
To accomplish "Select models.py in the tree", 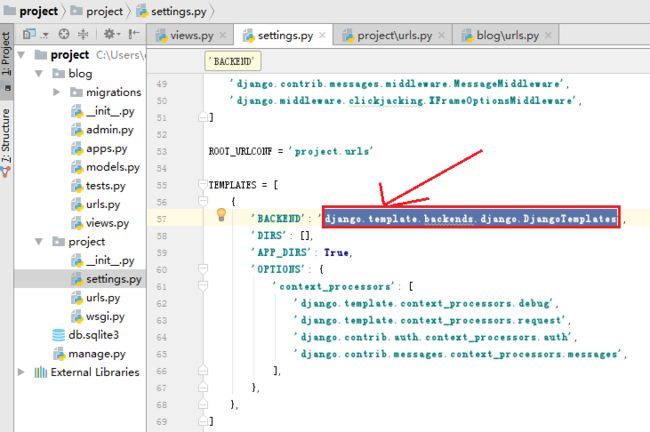I will pyautogui.click(x=113, y=167).
